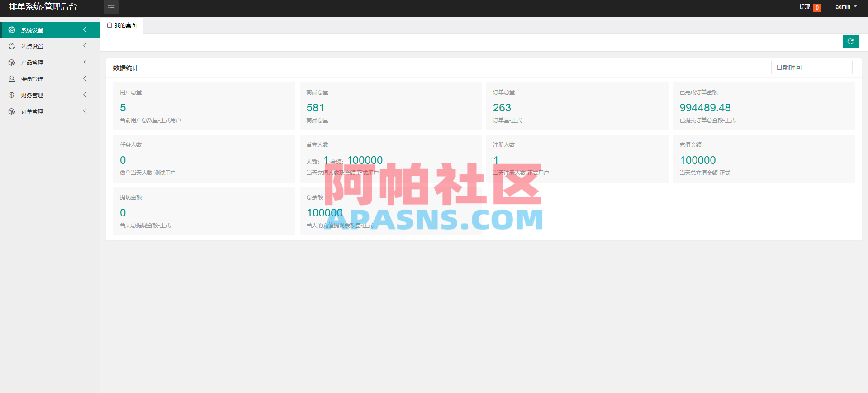868x393 pixels.
Task: Click the 任务人数 card value 0
Action: [x=123, y=160]
